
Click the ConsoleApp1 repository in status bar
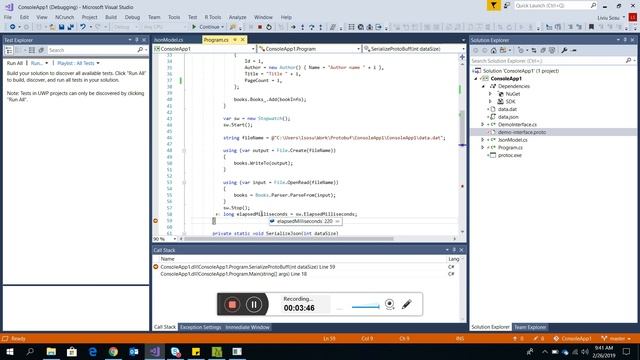tap(572, 338)
